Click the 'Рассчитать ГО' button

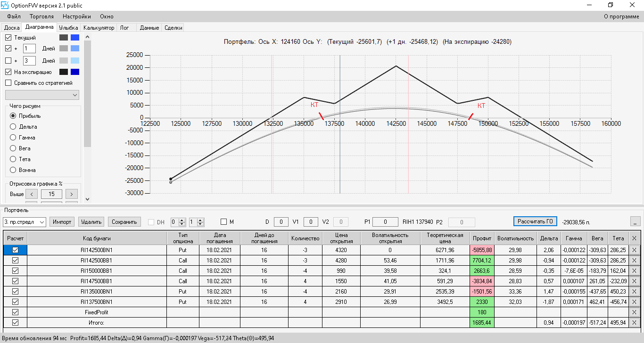[x=535, y=221]
